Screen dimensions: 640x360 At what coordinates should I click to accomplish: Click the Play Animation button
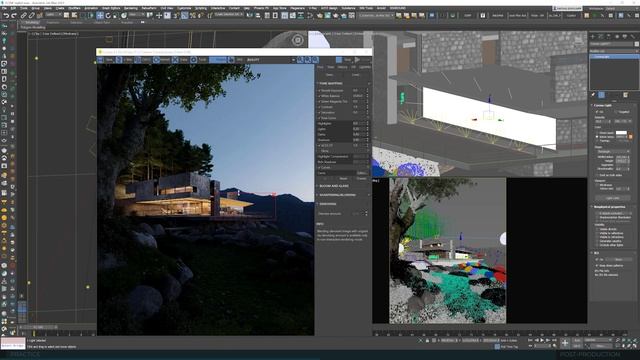tap(542, 340)
